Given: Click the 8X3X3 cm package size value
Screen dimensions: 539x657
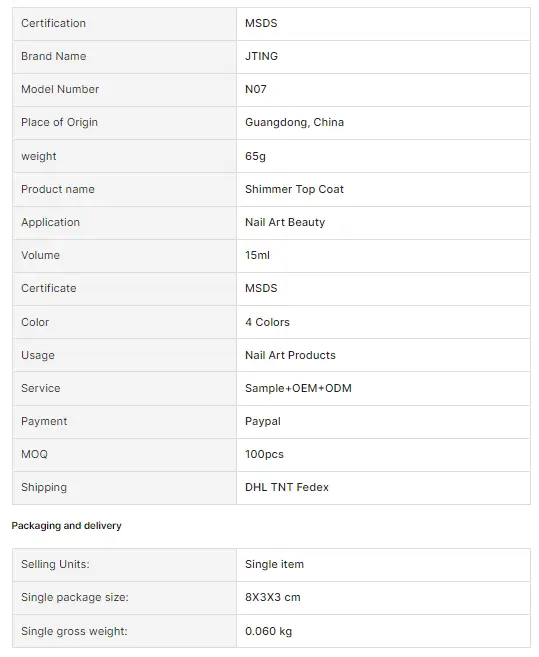Looking at the screenshot, I should click(272, 598).
